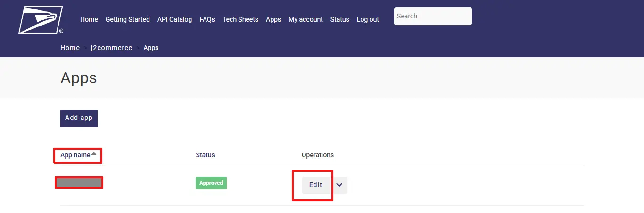Open the j2commerce breadcrumb
This screenshot has height=213, width=644.
click(111, 48)
